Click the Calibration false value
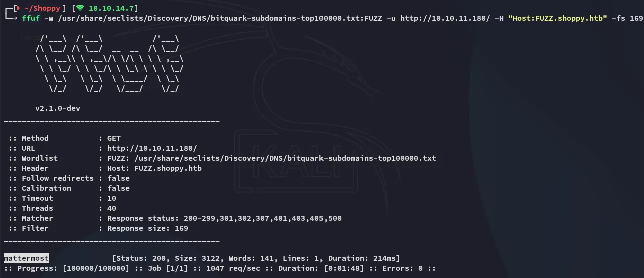 click(x=118, y=188)
